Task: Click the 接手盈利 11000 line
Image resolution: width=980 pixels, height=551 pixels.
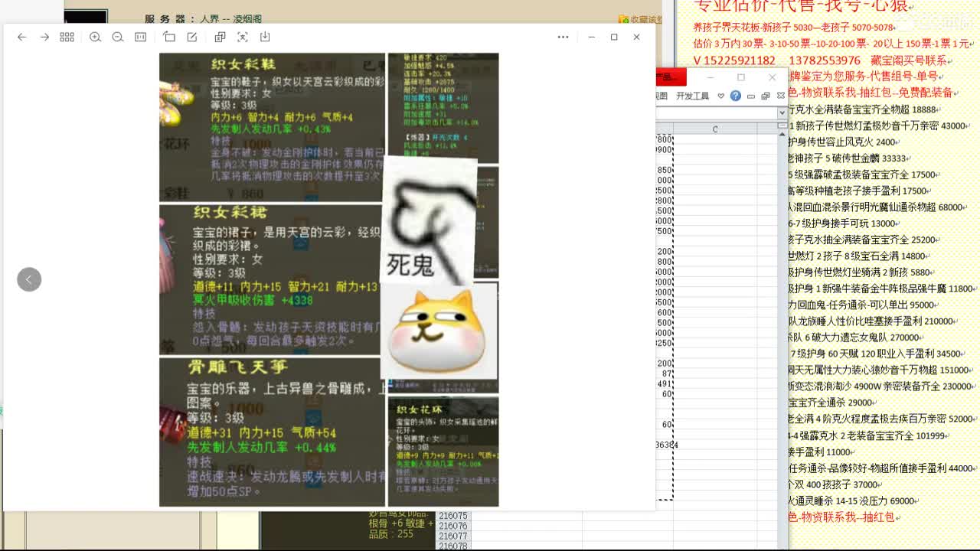Action: pyautogui.click(x=821, y=452)
